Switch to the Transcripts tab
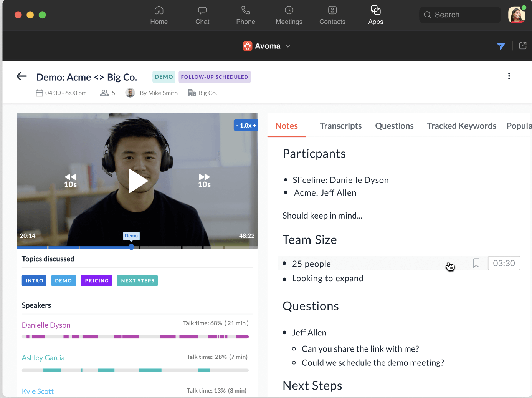Screen dimensions: 532x398 (341, 126)
